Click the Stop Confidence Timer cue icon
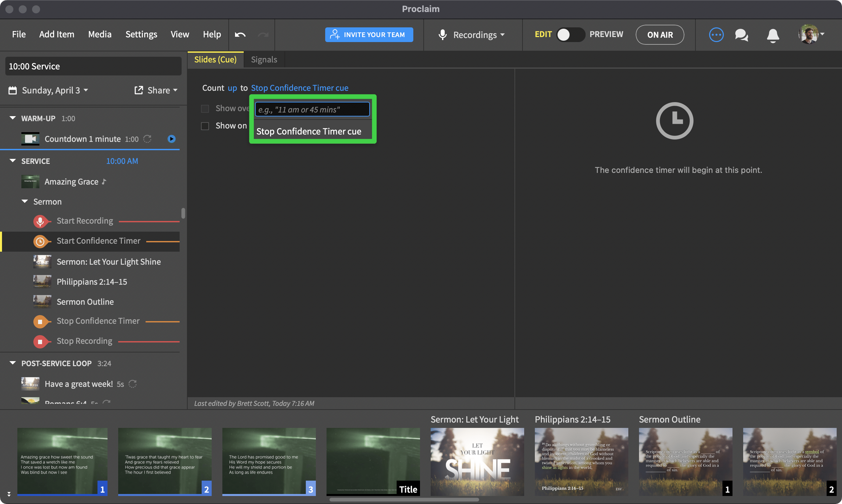This screenshot has width=842, height=504. [x=40, y=322]
